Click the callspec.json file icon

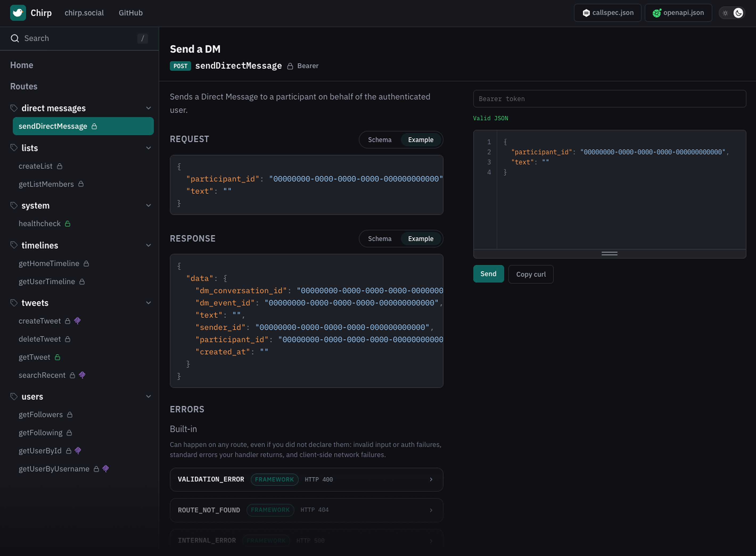(586, 13)
